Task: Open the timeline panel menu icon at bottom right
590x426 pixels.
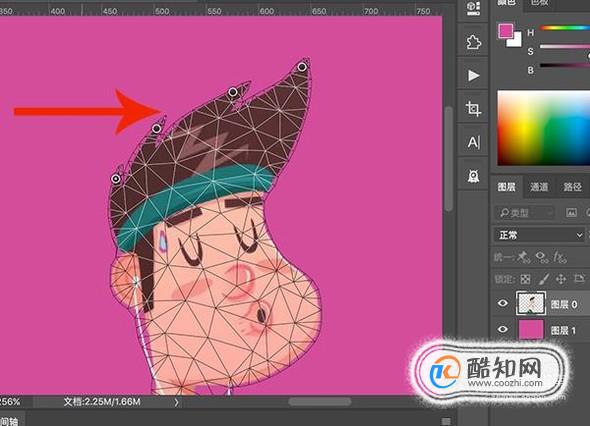Action: coord(446,421)
